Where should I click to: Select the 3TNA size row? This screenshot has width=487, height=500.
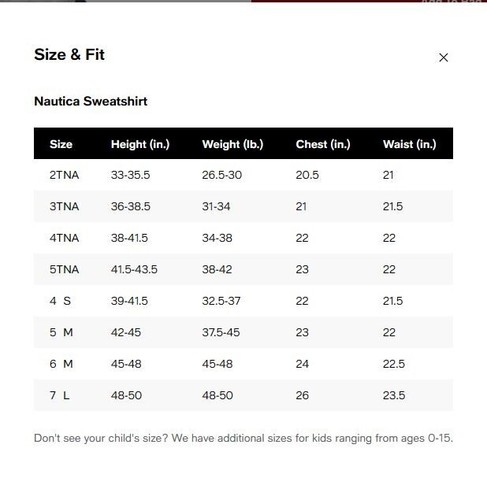point(243,206)
